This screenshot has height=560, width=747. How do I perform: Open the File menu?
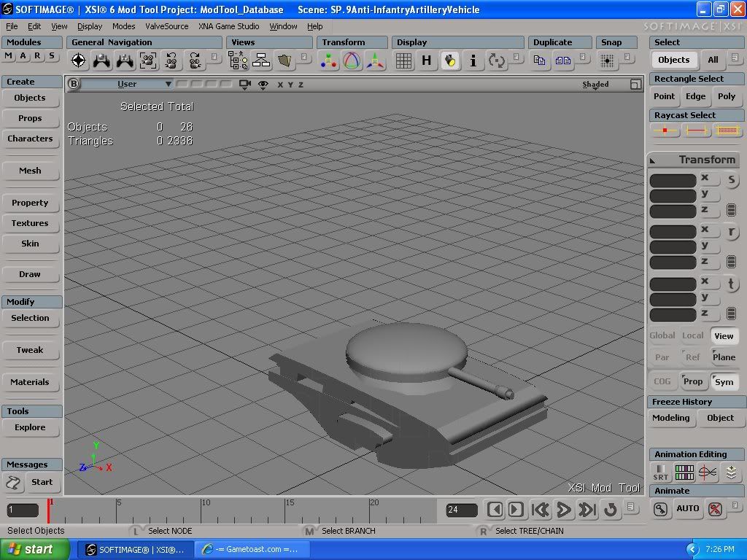12,26
